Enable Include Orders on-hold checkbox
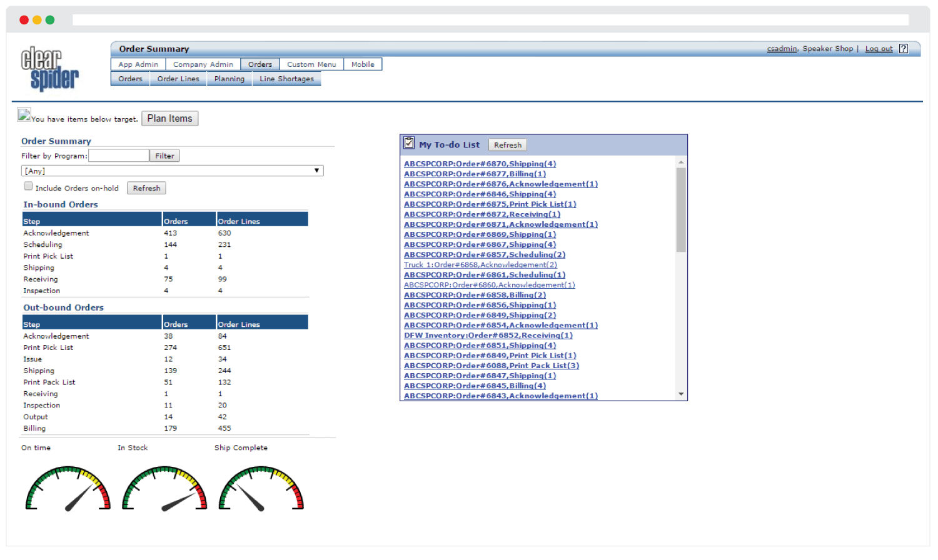Image resolution: width=938 pixels, height=560 pixels. click(x=28, y=186)
